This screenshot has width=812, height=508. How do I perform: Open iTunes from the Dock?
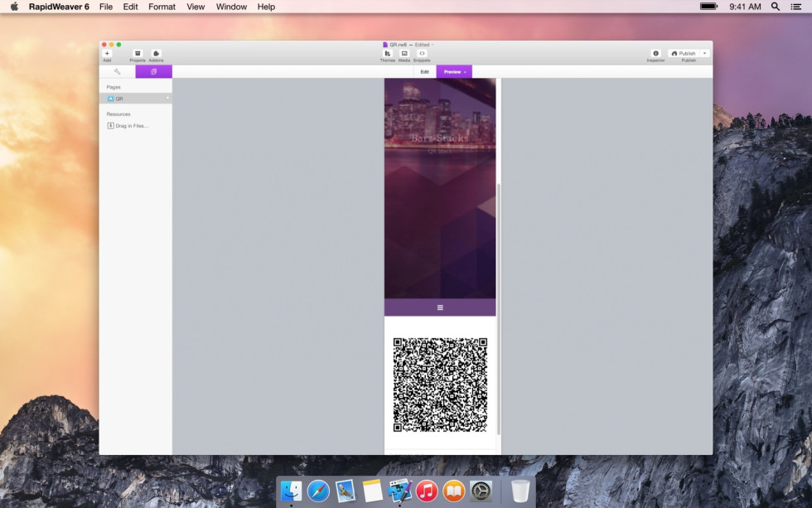click(x=427, y=491)
